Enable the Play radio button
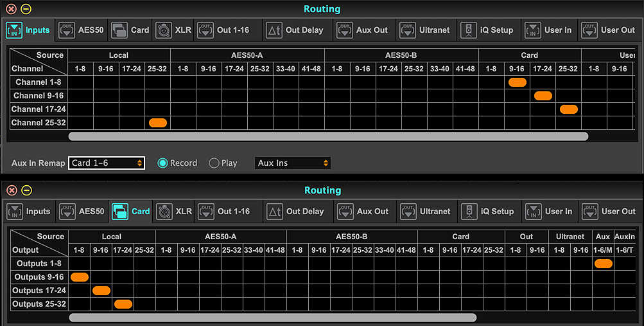 (x=214, y=163)
